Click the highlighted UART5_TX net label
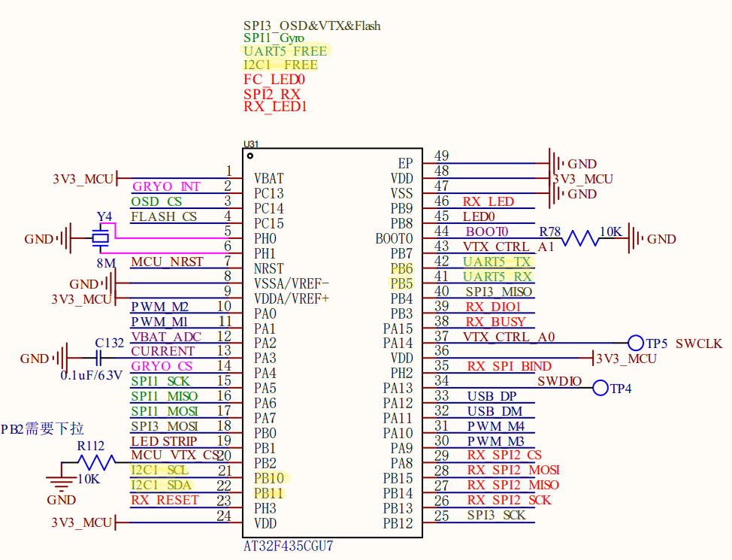 point(498,262)
